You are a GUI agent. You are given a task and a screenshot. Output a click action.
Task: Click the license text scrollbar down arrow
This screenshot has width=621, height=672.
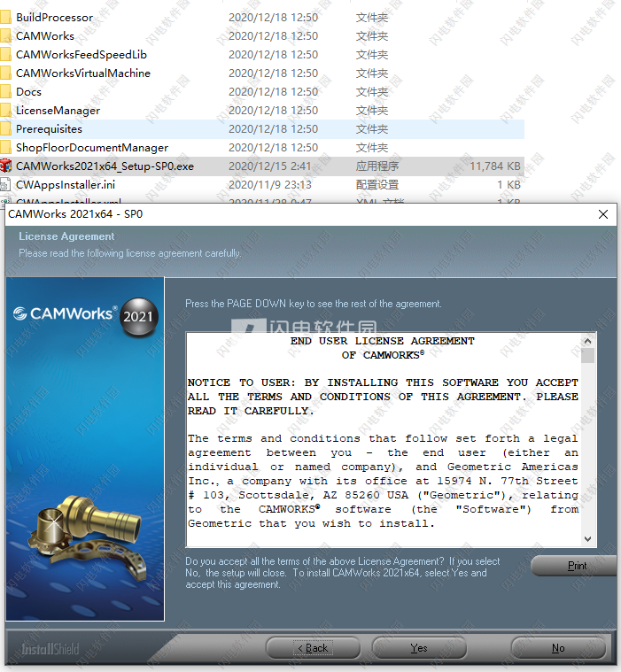(588, 538)
